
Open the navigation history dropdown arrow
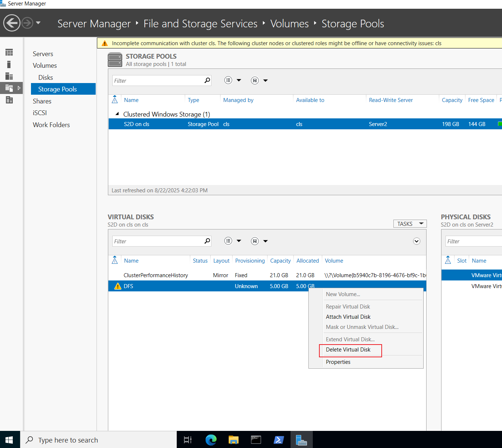[38, 23]
